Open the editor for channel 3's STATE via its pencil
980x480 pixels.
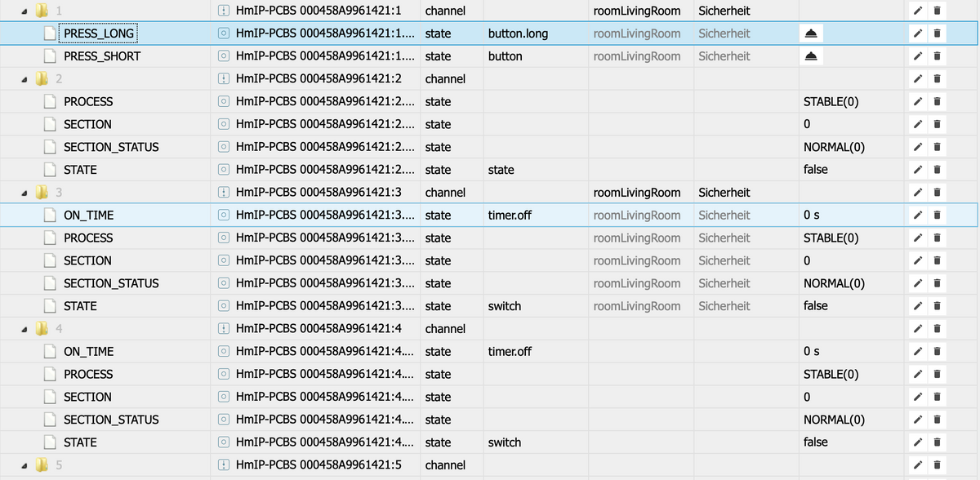(919, 307)
